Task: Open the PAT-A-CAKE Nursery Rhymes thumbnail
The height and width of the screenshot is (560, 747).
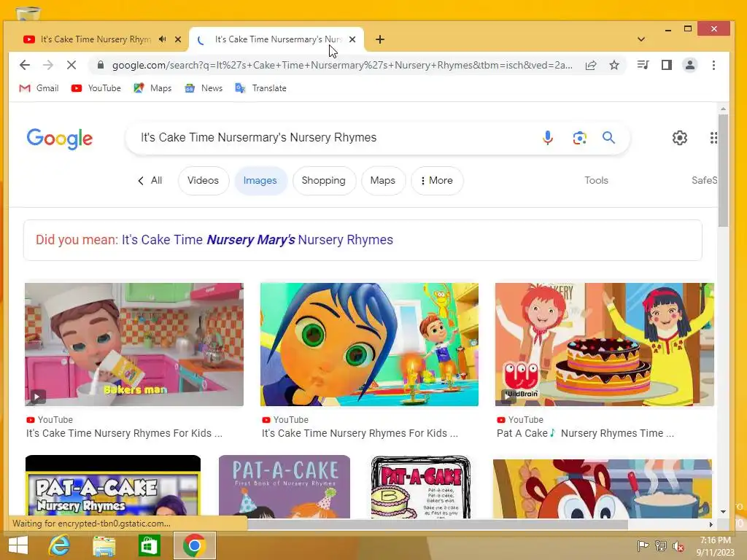Action: click(113, 486)
